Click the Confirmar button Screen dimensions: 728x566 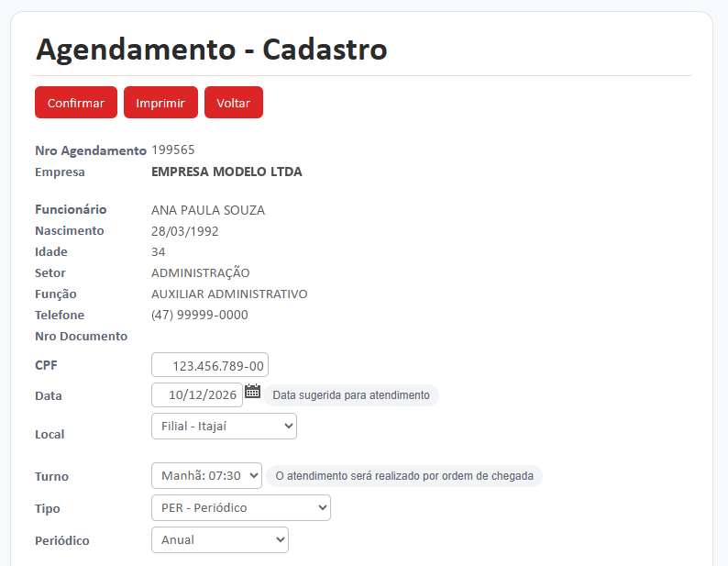pos(76,102)
